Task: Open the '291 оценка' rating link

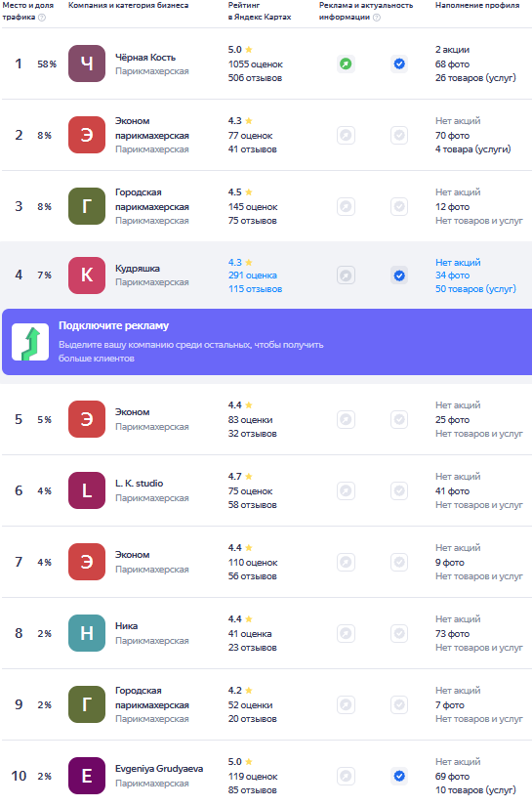Action: click(253, 276)
